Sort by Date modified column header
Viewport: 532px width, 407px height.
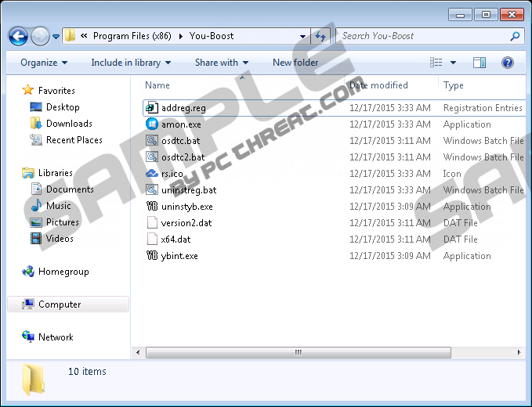[x=378, y=85]
